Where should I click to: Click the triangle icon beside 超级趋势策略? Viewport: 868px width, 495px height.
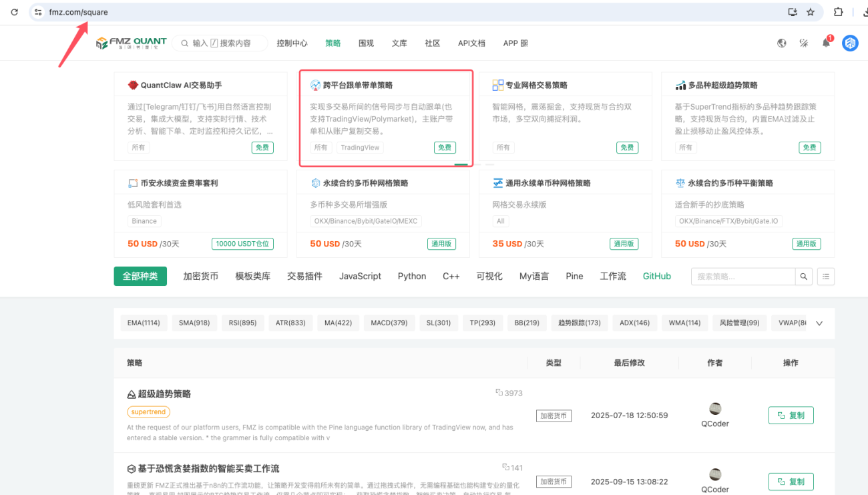(x=132, y=394)
